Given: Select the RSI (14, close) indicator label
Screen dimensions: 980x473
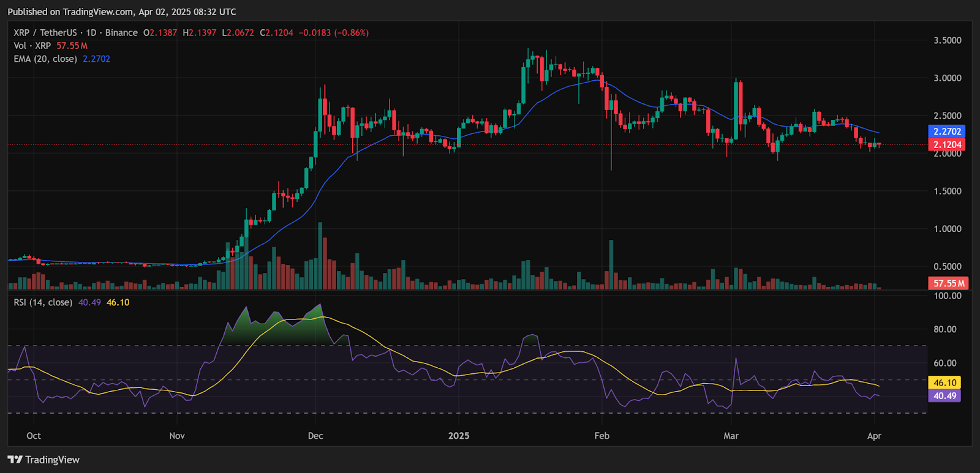Looking at the screenshot, I should [43, 302].
